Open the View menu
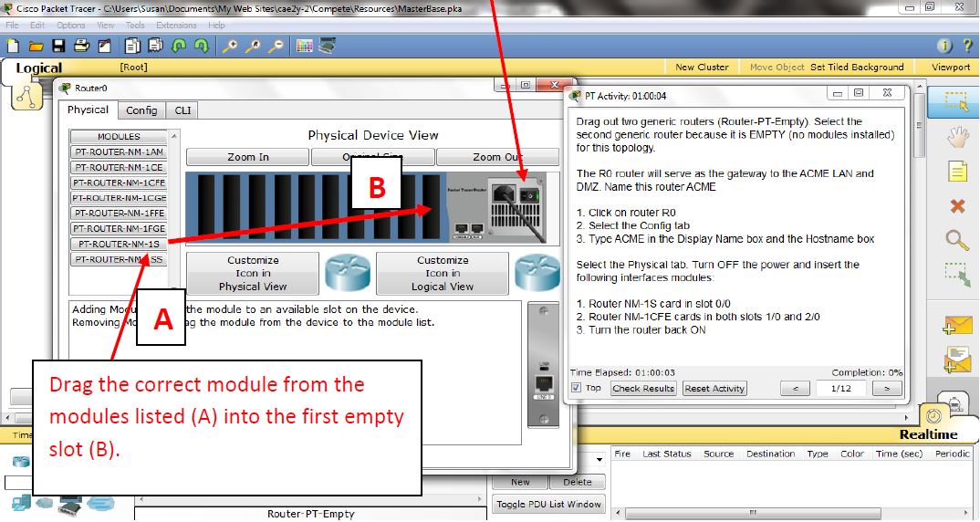 tap(105, 25)
